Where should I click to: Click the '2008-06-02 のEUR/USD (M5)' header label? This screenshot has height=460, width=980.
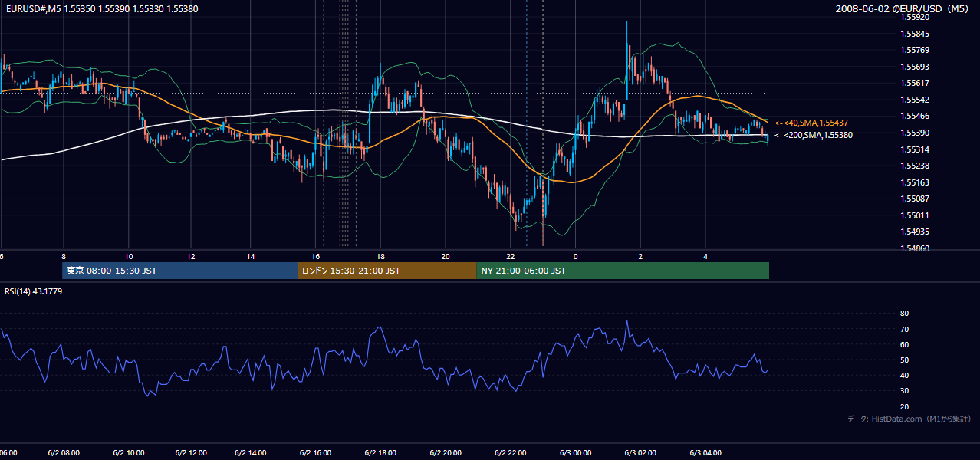pos(903,8)
